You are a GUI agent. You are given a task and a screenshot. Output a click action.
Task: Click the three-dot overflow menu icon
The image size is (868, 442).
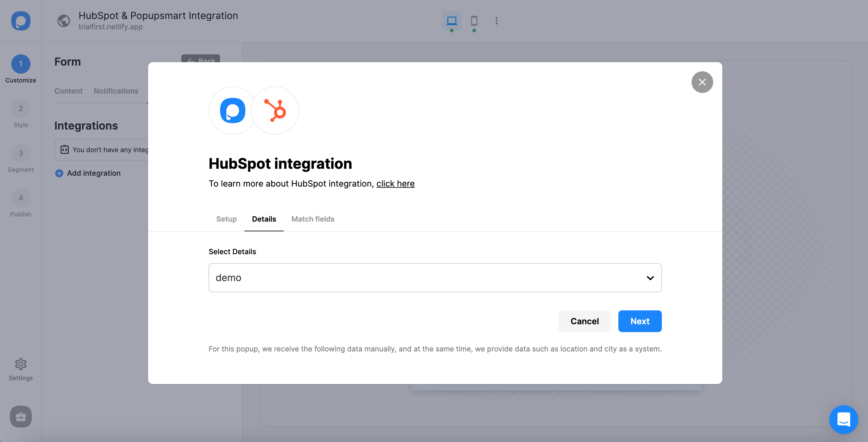tap(496, 21)
